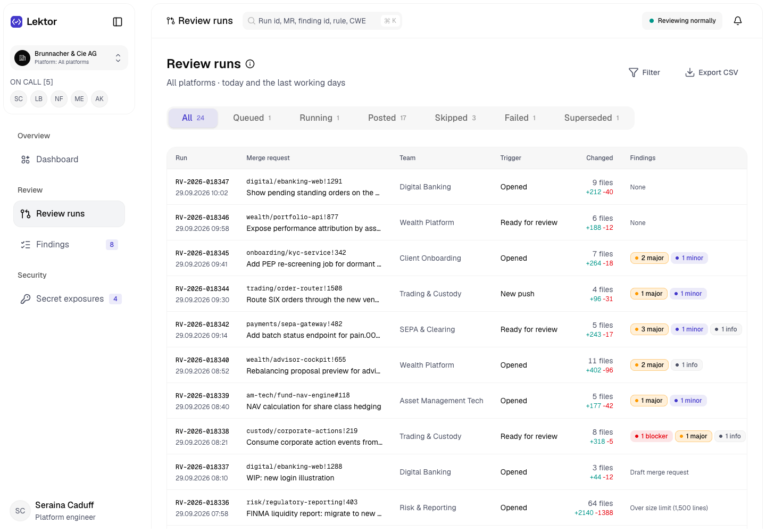The image size is (766, 532).
Task: Click the Secret exposures key icon
Action: coord(26,299)
